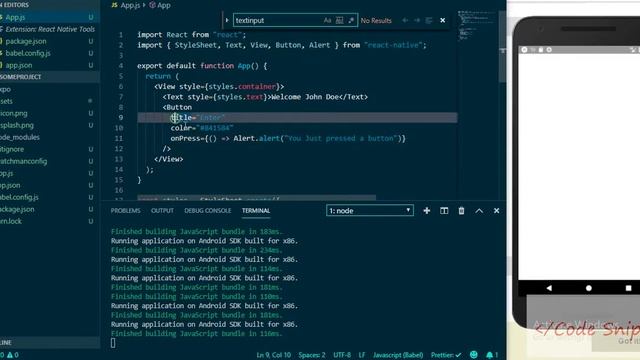640x360 pixels.
Task: Click 'Ln 9, Col 10' status entry
Action: point(273,355)
